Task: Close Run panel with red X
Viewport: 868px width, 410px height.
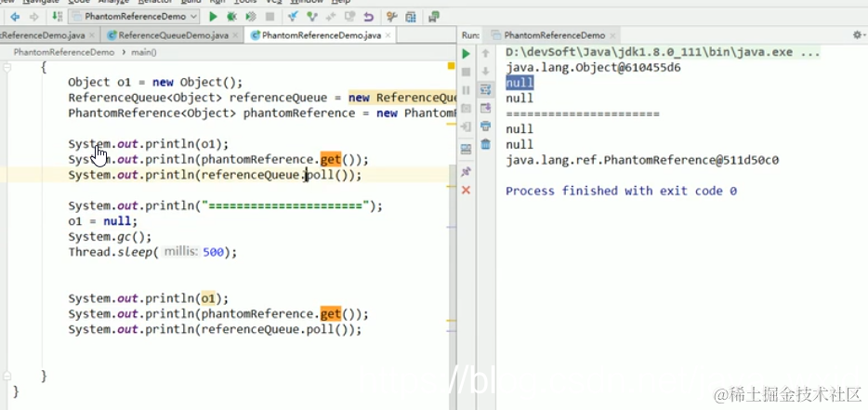Action: [x=467, y=190]
